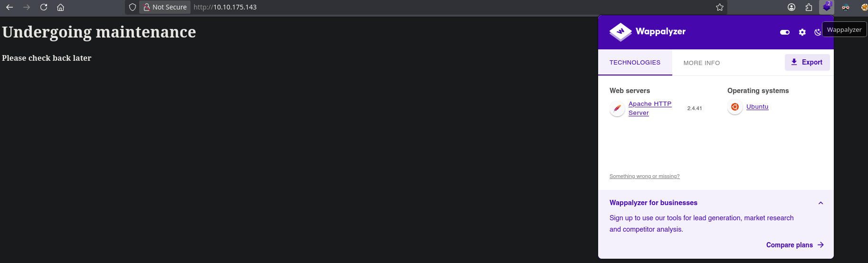Click the Ubuntu logo icon
Image resolution: width=868 pixels, height=263 pixels.
[x=735, y=107]
